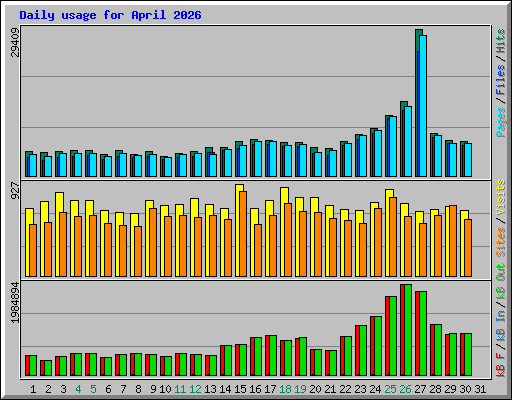Select day 16 on the x-axis
This screenshot has width=512, height=400.
[255, 389]
